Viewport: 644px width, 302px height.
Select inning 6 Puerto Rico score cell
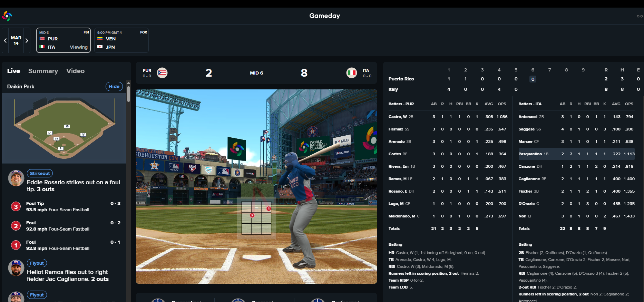click(x=533, y=79)
